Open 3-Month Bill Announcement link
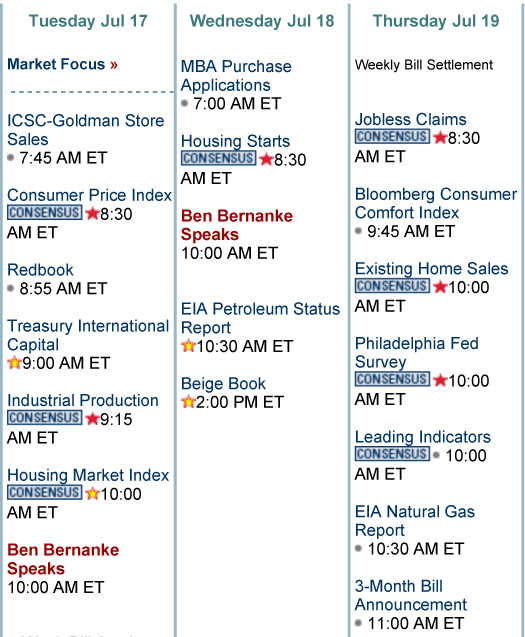 tap(411, 596)
